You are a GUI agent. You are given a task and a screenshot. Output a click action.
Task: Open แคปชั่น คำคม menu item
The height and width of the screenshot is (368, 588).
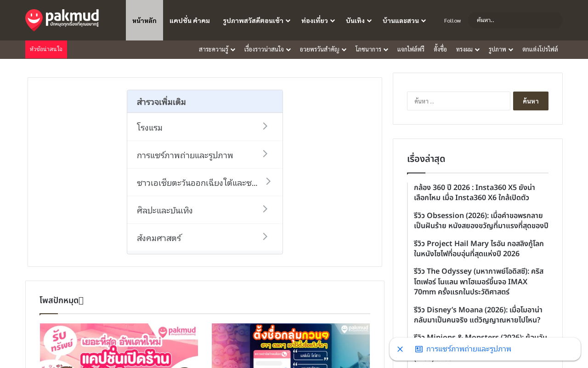pyautogui.click(x=190, y=20)
